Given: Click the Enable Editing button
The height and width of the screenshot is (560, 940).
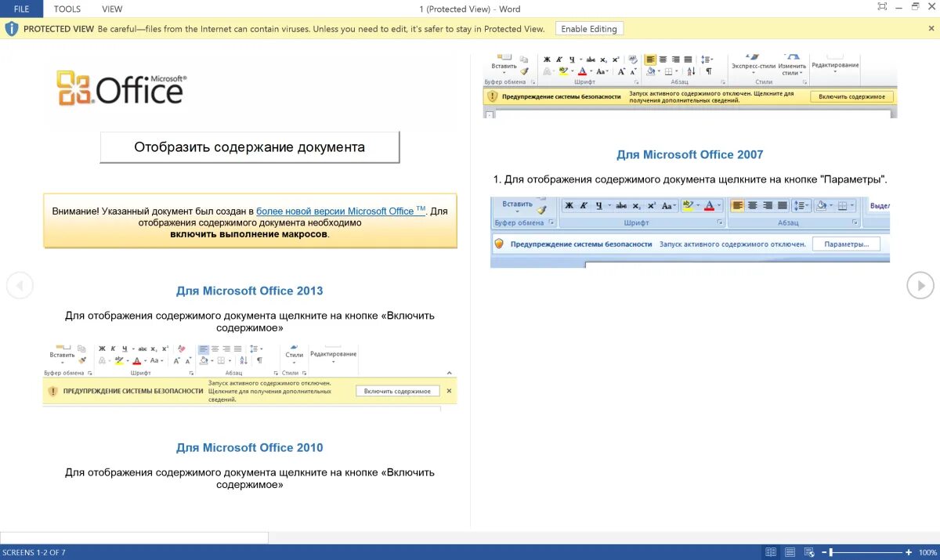Looking at the screenshot, I should tap(589, 29).
